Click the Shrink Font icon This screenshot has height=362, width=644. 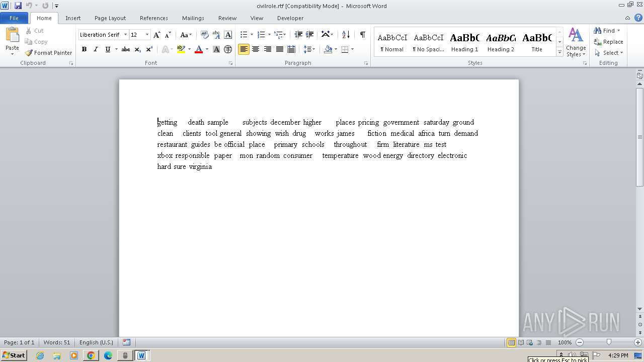tap(168, 35)
